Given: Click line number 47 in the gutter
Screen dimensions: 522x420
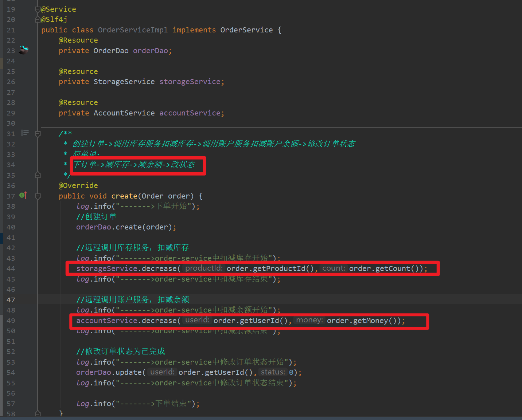Looking at the screenshot, I should 11,300.
